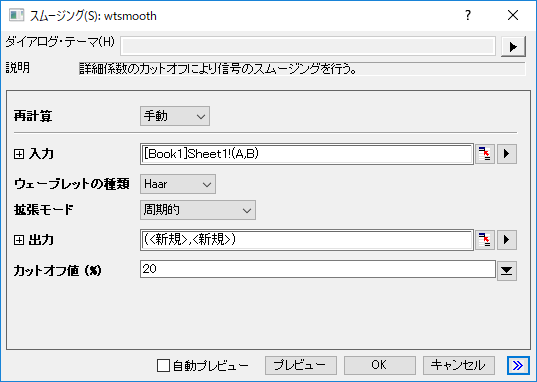This screenshot has height=382, width=537.
Task: Click the OK button
Action: pyautogui.click(x=380, y=366)
